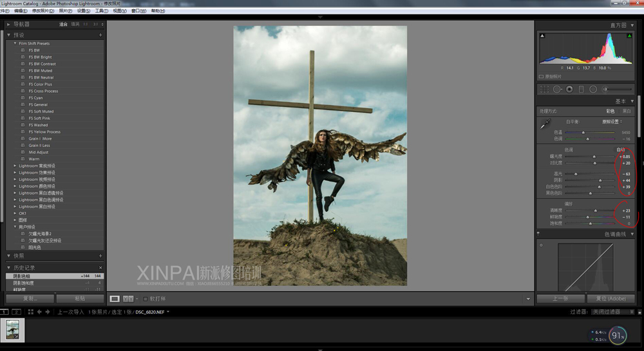Collapse the 用户预设 user presets folder
Image resolution: width=644 pixels, height=351 pixels.
pyautogui.click(x=15, y=227)
